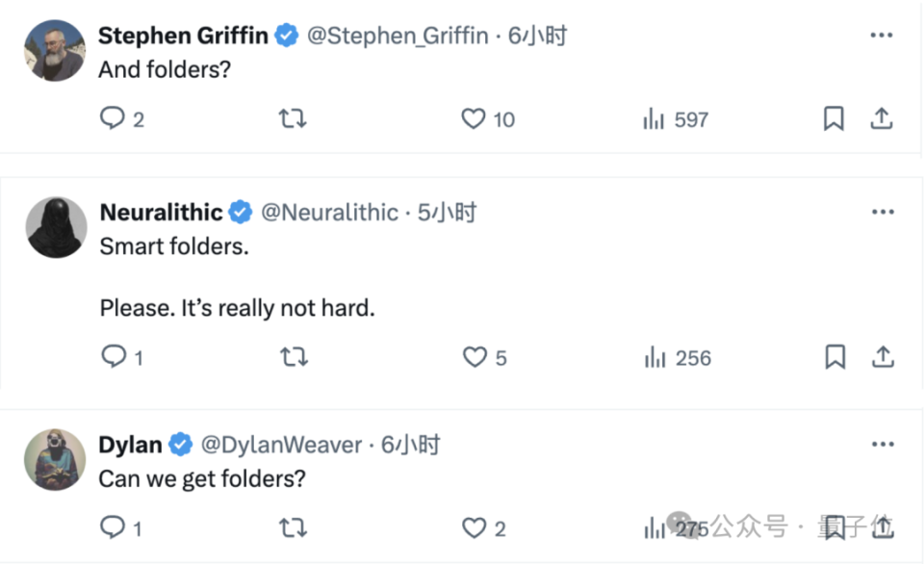Like Dylan's tweet

click(x=474, y=527)
